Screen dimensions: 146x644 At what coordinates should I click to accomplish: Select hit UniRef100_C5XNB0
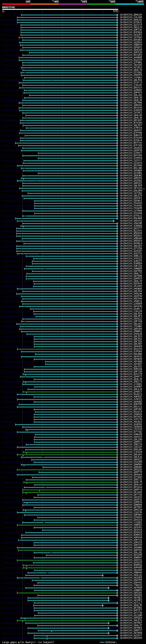click(x=131, y=326)
